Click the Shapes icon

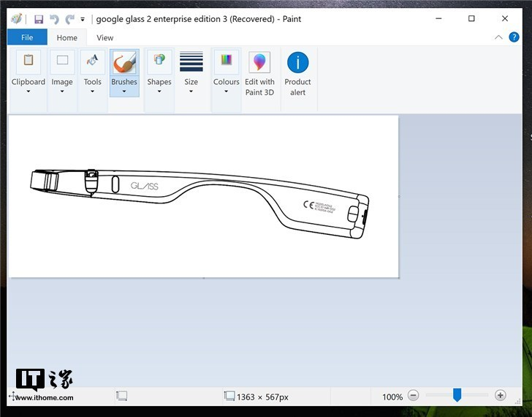point(159,61)
